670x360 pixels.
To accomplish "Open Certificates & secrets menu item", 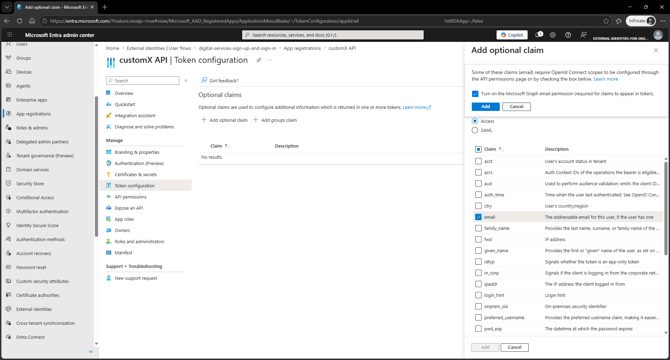I will pyautogui.click(x=135, y=175).
